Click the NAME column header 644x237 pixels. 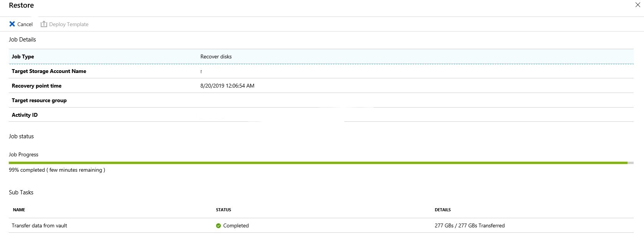19,210
